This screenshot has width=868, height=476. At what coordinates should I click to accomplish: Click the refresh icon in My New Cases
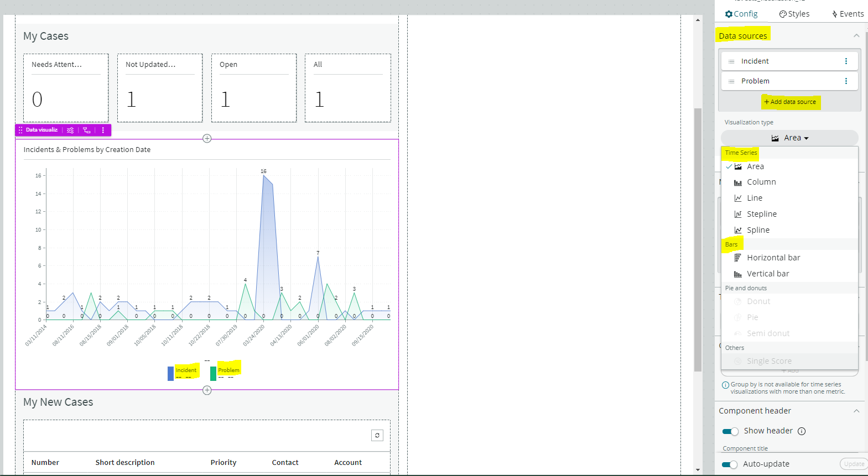tap(377, 436)
